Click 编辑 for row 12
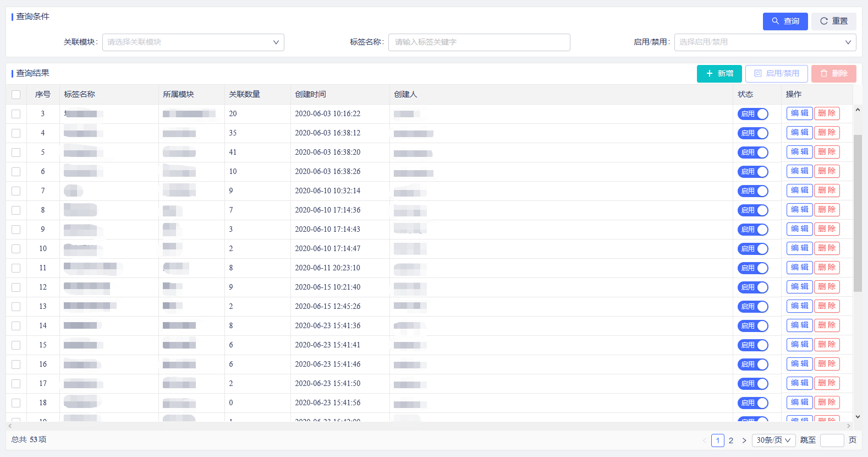Image resolution: width=868 pixels, height=457 pixels. [799, 287]
